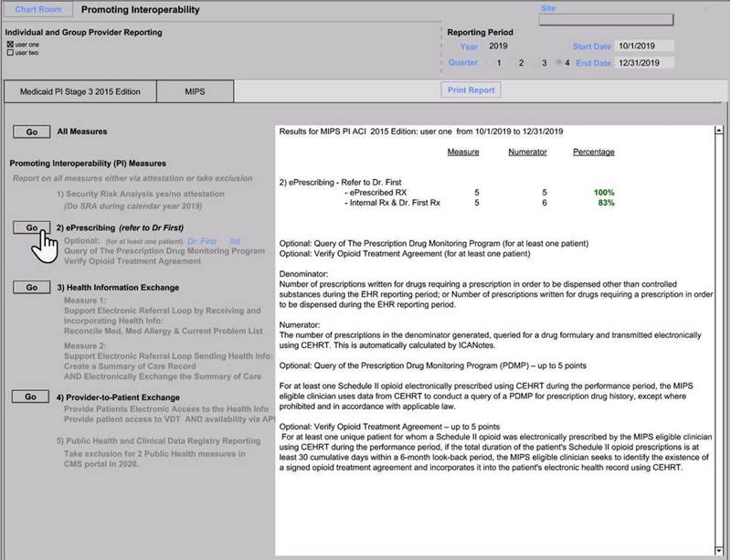Image resolution: width=731 pixels, height=560 pixels.
Task: Click the Print Report button
Action: tap(471, 90)
